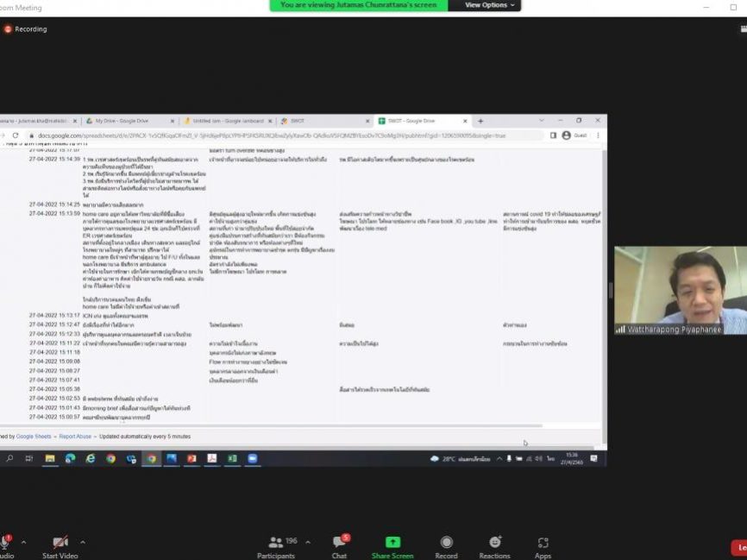Image resolution: width=747 pixels, height=560 pixels.
Task: Expand video options arrow beside Start Video
Action: click(83, 542)
